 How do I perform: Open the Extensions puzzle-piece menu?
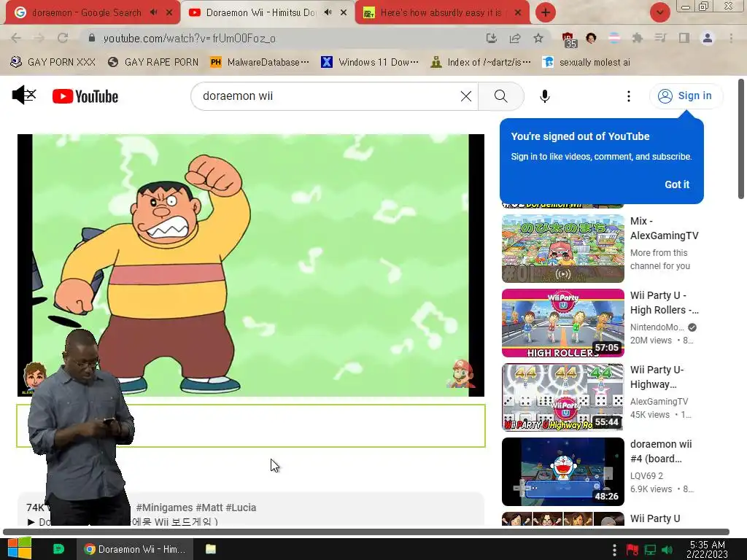pos(637,38)
